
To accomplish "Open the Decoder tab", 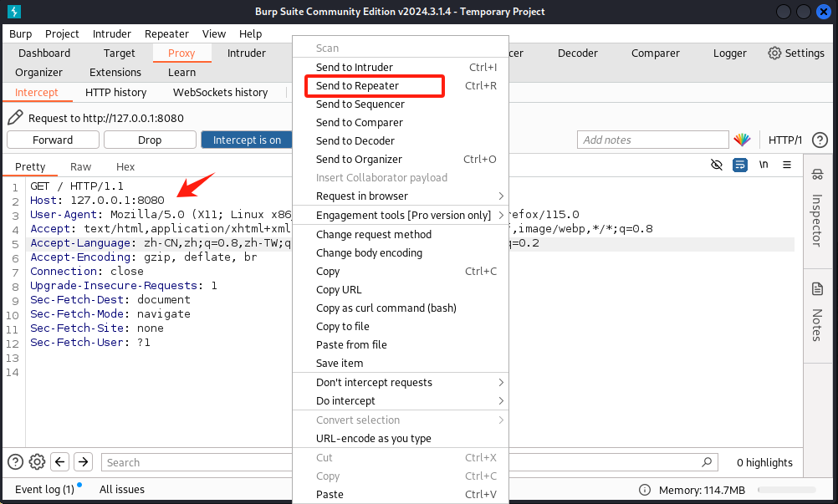I will [578, 53].
